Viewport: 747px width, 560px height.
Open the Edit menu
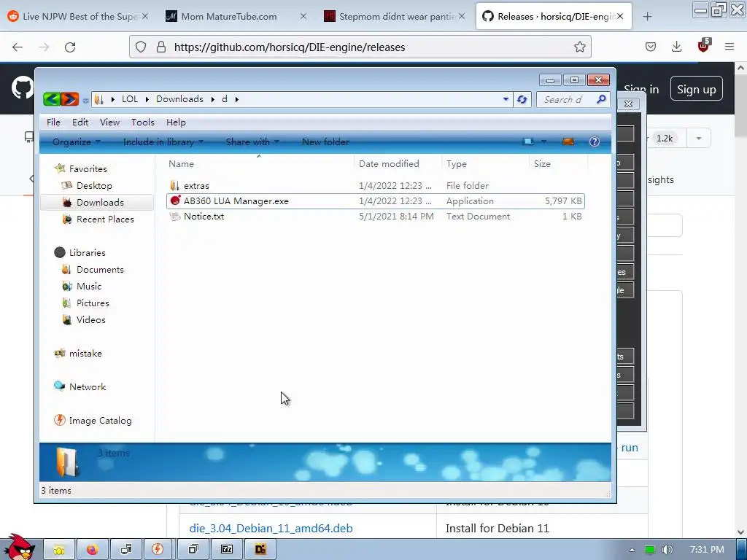(x=80, y=122)
